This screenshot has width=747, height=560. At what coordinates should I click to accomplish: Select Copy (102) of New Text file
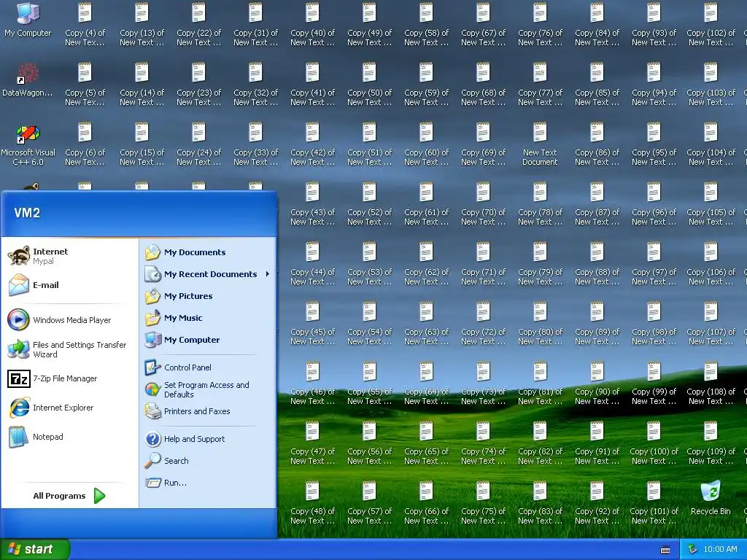coord(711,24)
